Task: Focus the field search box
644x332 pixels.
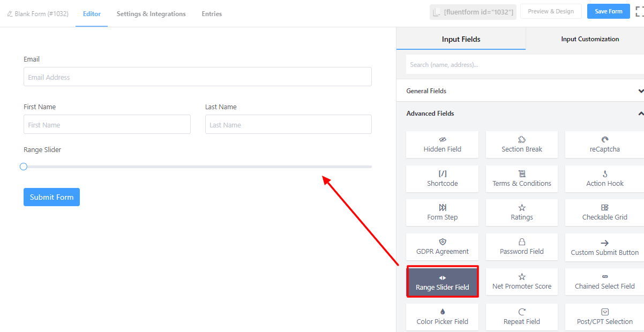Action: 525,64
